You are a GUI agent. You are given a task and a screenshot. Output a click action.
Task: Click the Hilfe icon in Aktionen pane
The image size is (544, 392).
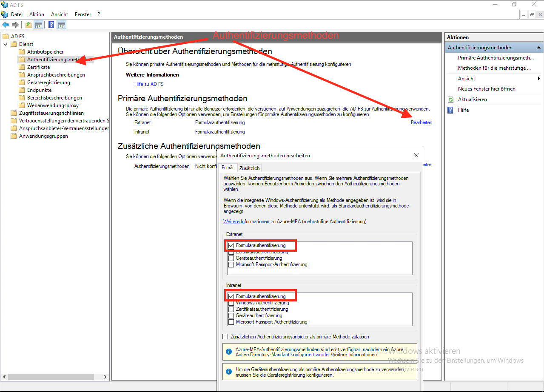click(451, 110)
